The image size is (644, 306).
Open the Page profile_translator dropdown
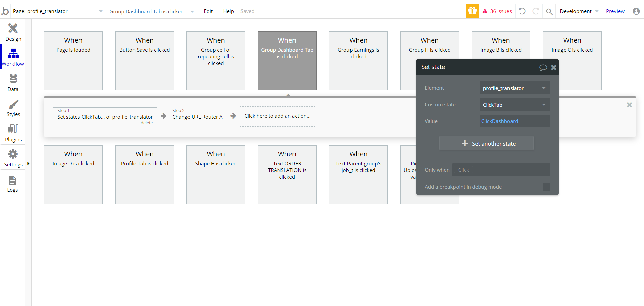58,11
